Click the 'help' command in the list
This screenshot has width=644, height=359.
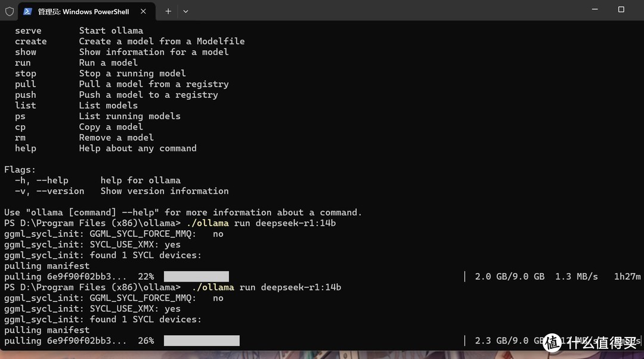click(26, 148)
